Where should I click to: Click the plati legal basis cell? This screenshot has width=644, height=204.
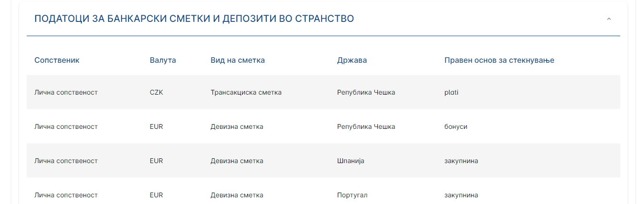(x=451, y=92)
